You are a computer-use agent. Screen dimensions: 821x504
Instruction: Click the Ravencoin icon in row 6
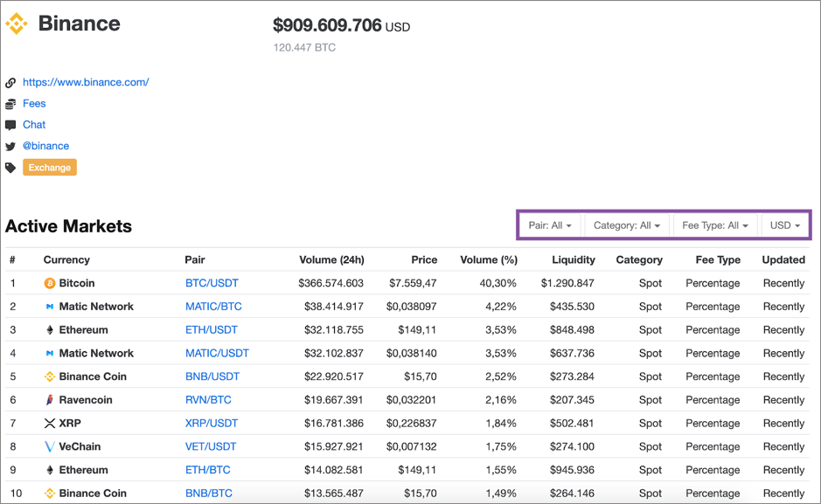tap(50, 400)
